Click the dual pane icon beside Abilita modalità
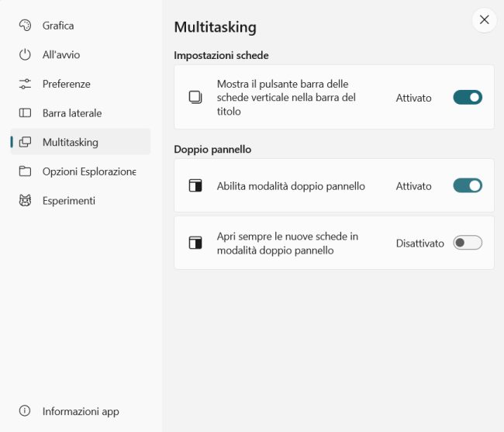504x432 pixels. pyautogui.click(x=195, y=185)
